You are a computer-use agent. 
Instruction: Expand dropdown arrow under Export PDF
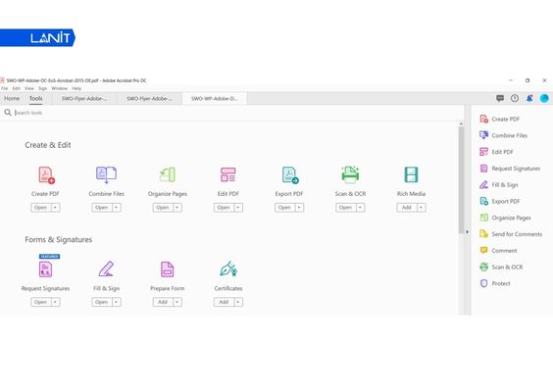299,208
